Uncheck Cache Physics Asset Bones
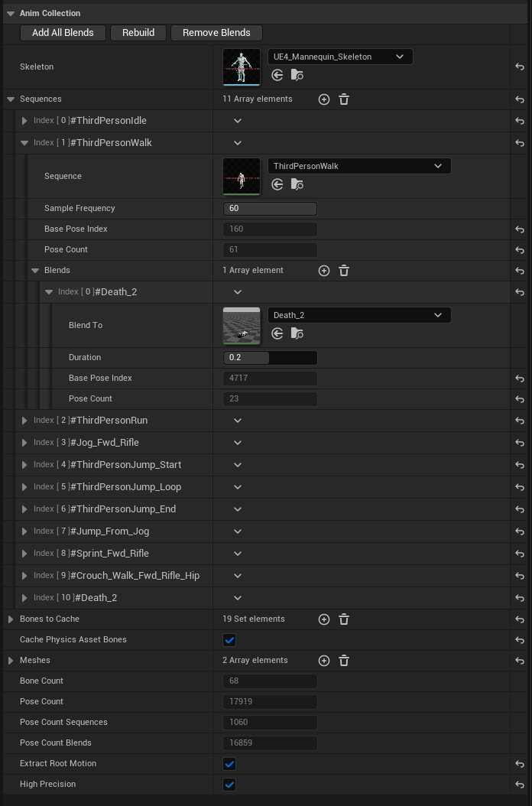 pos(229,639)
